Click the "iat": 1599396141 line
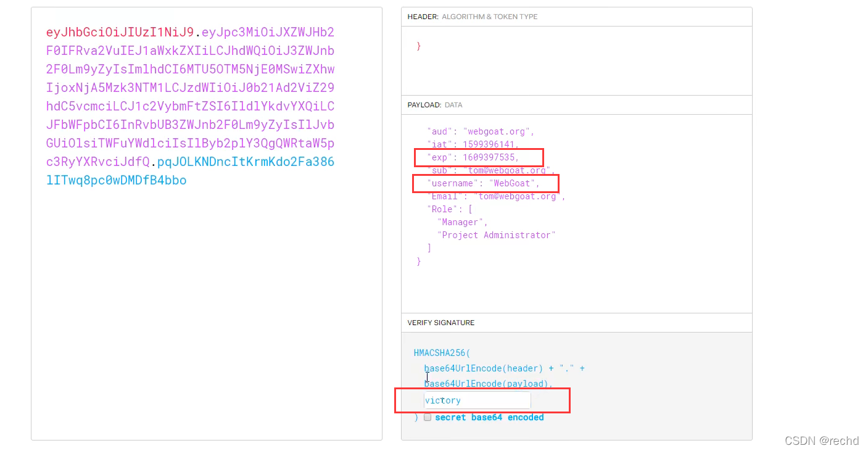 [x=473, y=144]
